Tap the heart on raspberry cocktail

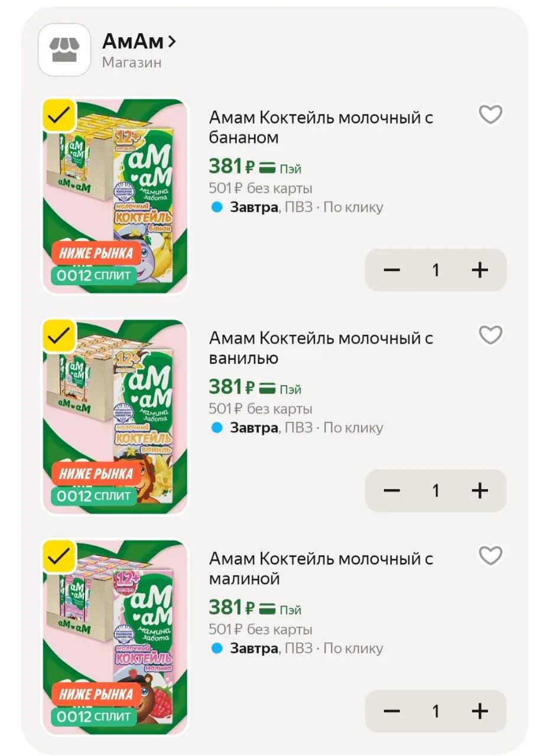click(x=490, y=556)
